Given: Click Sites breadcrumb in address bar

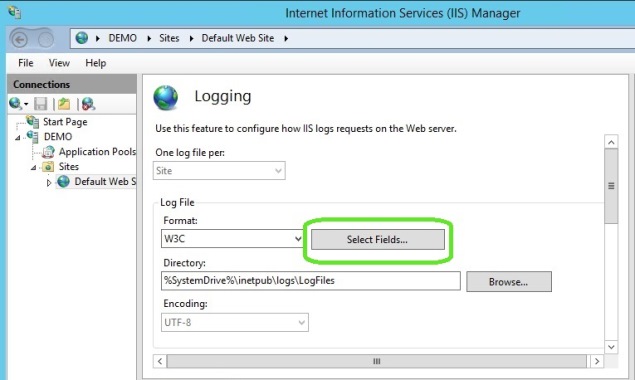Looking at the screenshot, I should point(169,38).
